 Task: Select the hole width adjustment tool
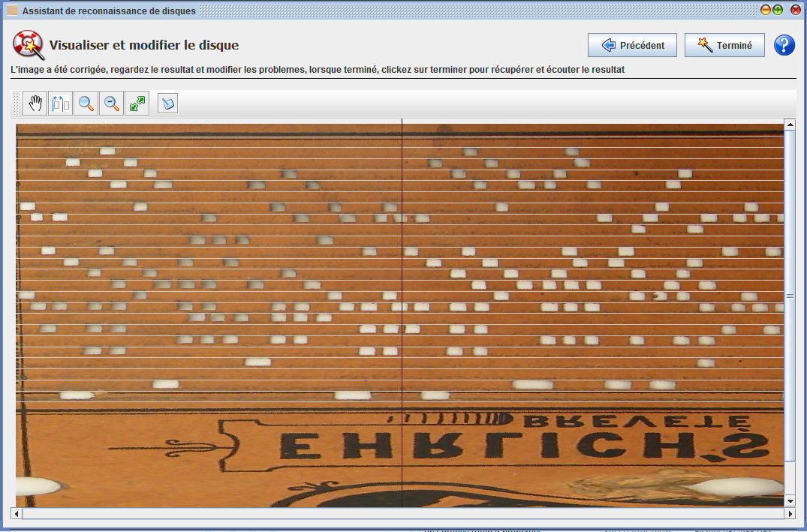(x=61, y=104)
